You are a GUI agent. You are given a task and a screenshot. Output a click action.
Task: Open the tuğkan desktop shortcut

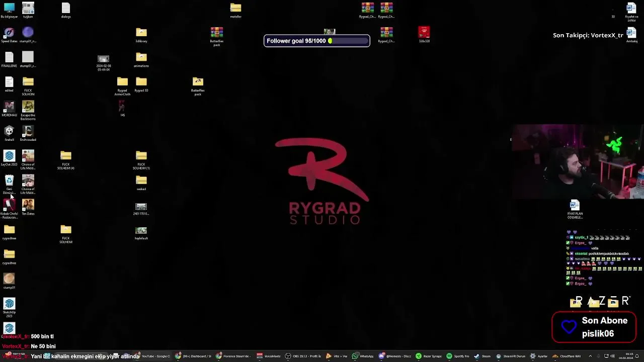point(28,10)
